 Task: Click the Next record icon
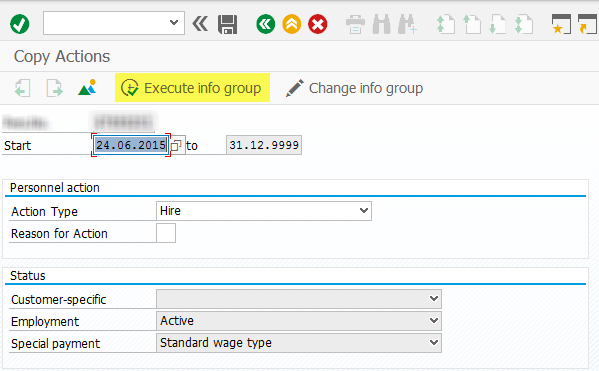[x=54, y=88]
